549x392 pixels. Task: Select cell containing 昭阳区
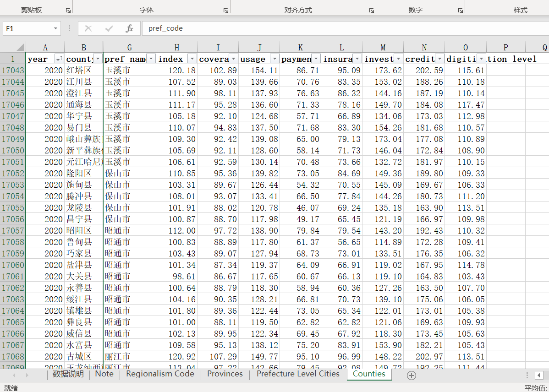click(x=84, y=231)
